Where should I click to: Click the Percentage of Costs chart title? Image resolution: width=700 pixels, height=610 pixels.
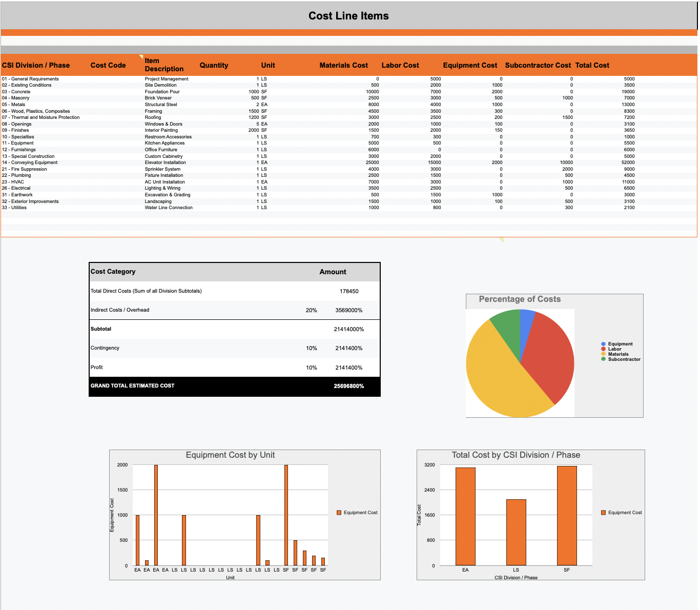[519, 299]
